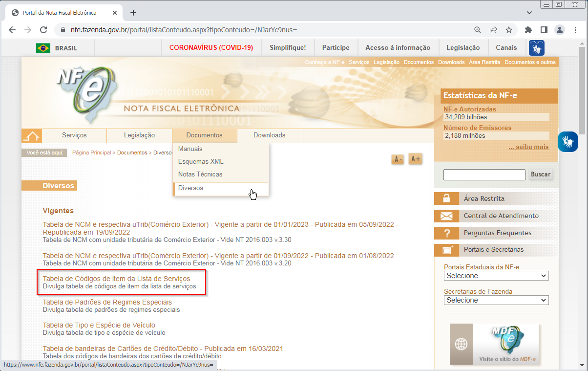
Task: Select Esquemas XML from the submenu
Action: (221, 161)
